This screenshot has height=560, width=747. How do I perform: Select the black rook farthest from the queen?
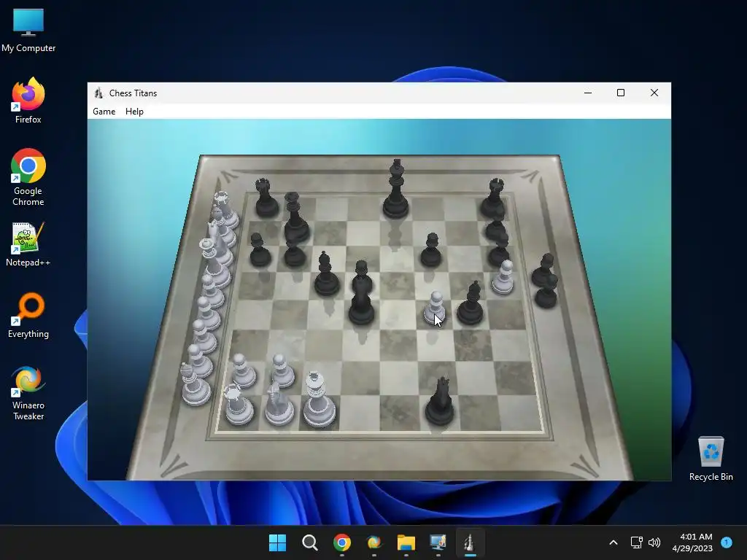point(493,197)
